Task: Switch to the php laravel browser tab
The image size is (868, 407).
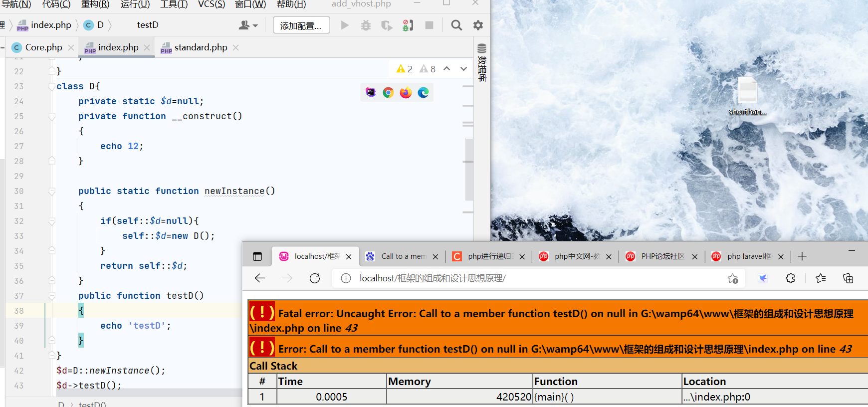Action: [749, 256]
